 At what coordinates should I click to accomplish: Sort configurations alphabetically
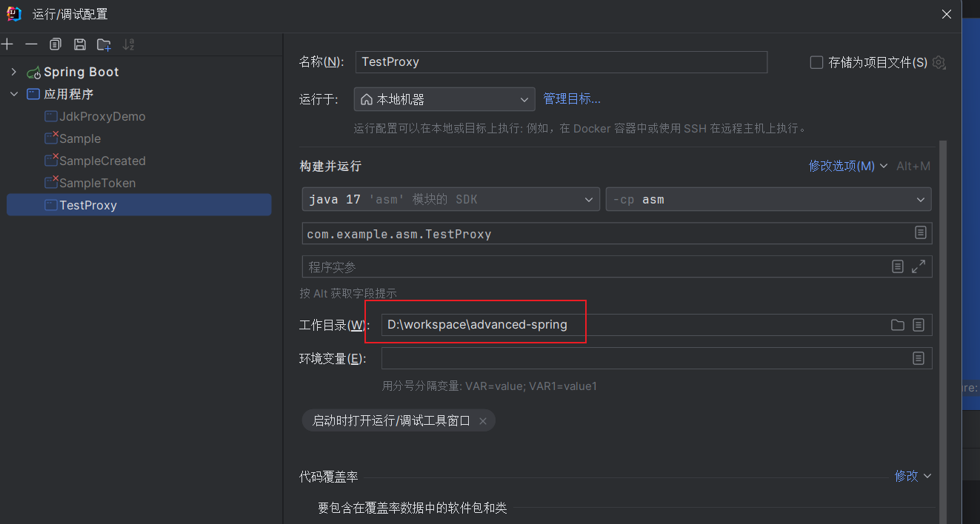pos(128,44)
